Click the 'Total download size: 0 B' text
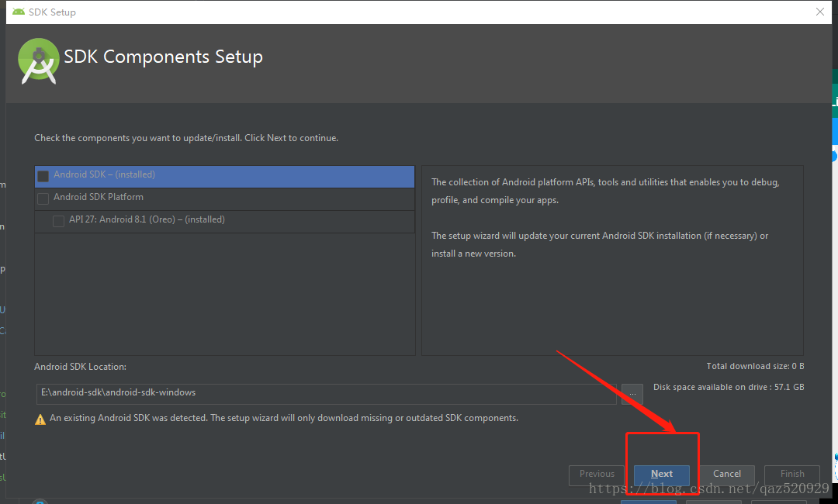This screenshot has height=504, width=838. [755, 366]
